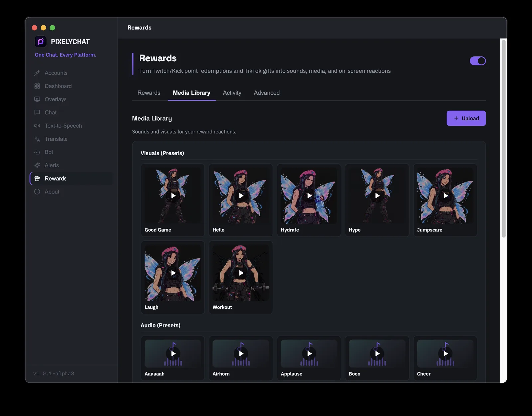Open Accounts via its plug icon
The image size is (532, 416).
[37, 73]
